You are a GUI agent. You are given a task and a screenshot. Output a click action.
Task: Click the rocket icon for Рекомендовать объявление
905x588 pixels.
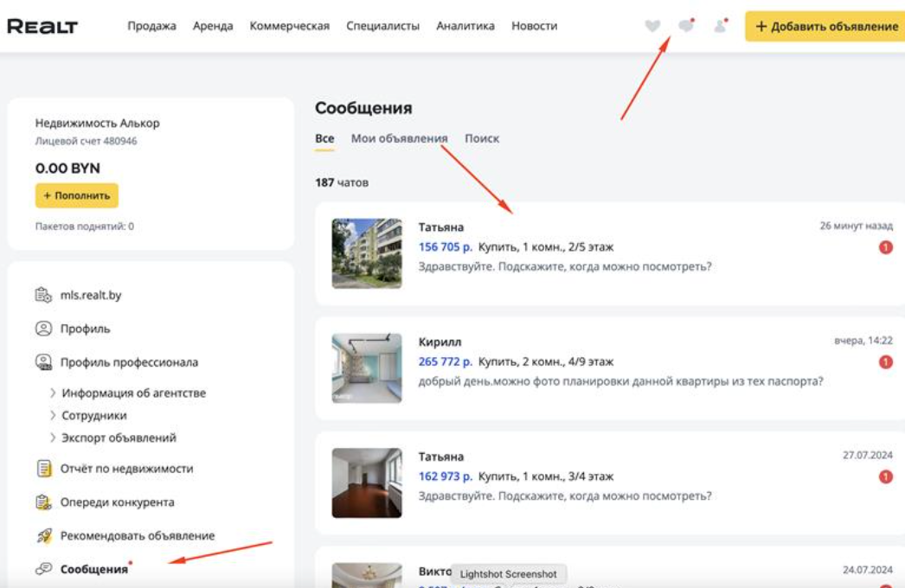coord(44,535)
